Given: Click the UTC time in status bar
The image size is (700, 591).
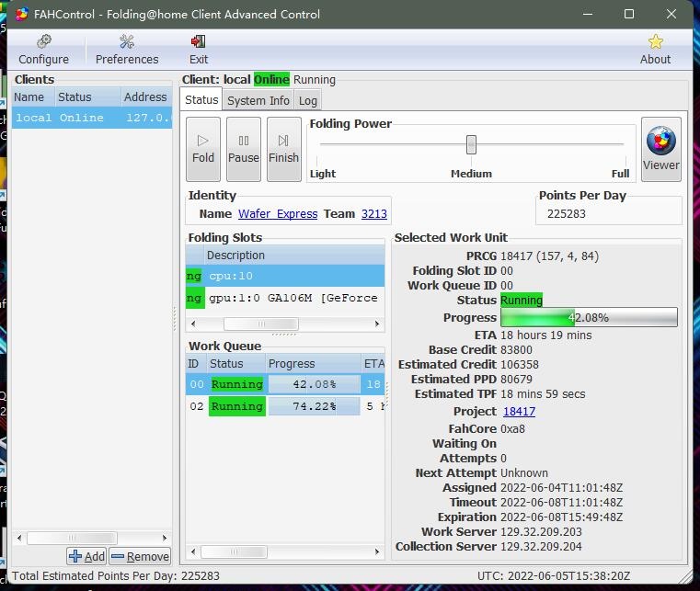Looking at the screenshot, I should coord(554,576).
